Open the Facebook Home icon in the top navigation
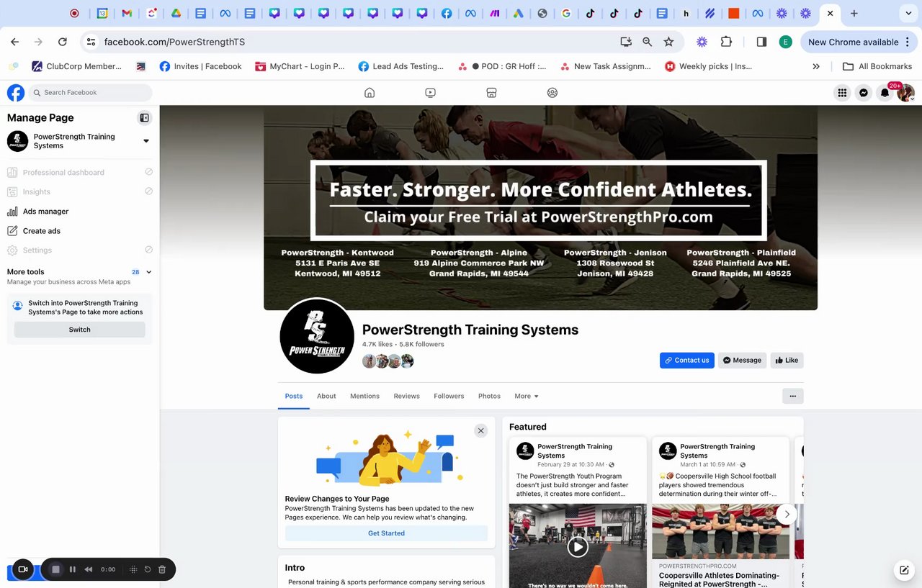922x588 pixels. pos(370,92)
